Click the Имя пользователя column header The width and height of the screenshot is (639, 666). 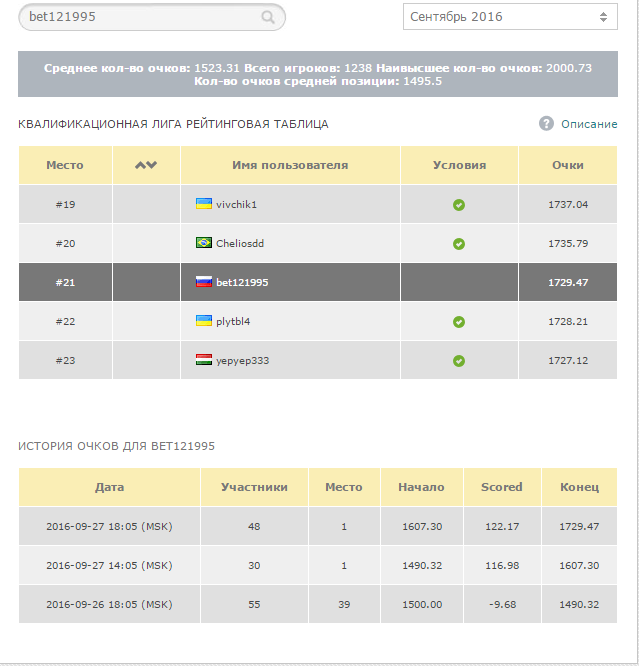tap(290, 165)
